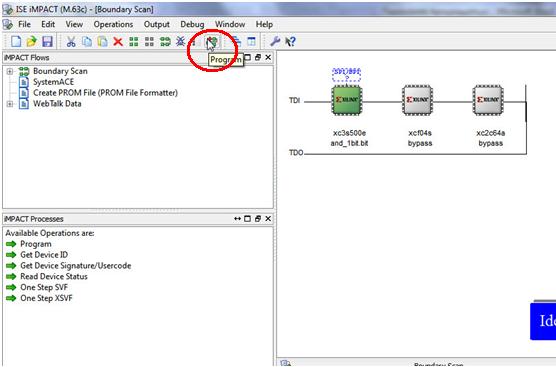Click the red X delete icon
The image size is (556, 367).
118,42
